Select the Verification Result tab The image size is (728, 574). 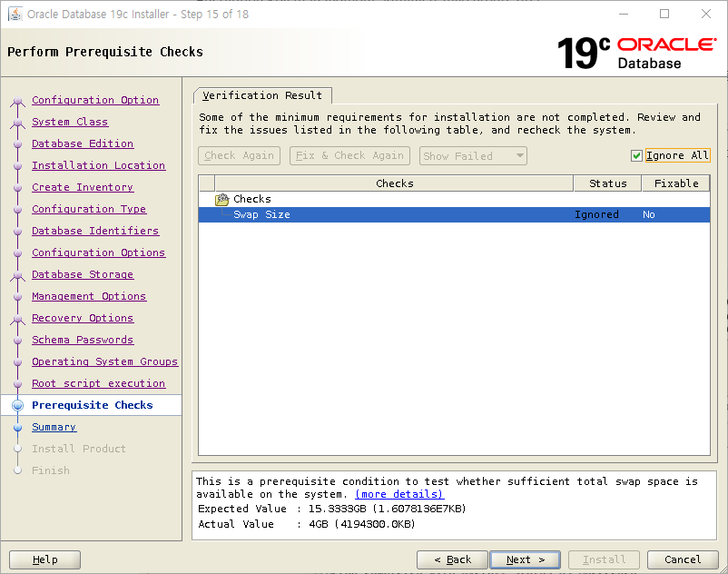[262, 95]
